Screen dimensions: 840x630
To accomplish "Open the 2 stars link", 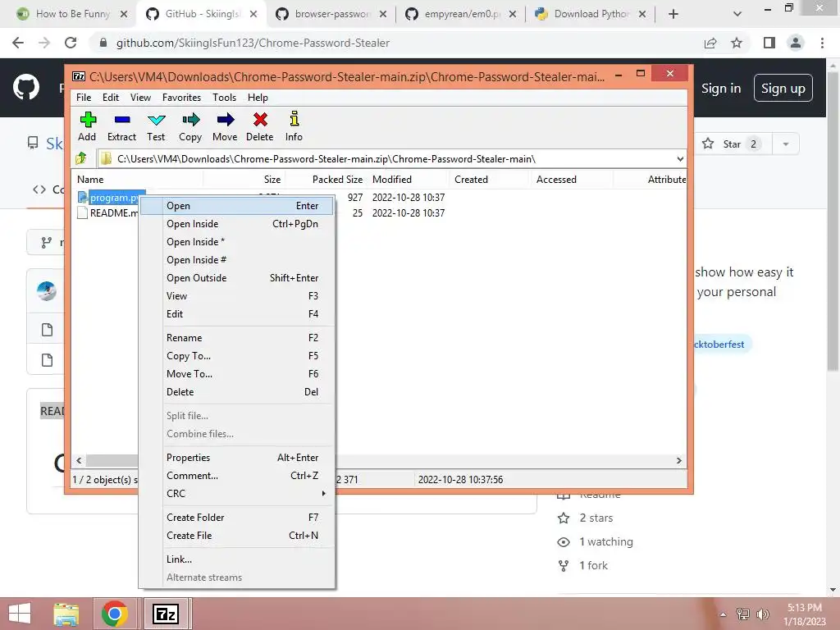I will tap(596, 518).
